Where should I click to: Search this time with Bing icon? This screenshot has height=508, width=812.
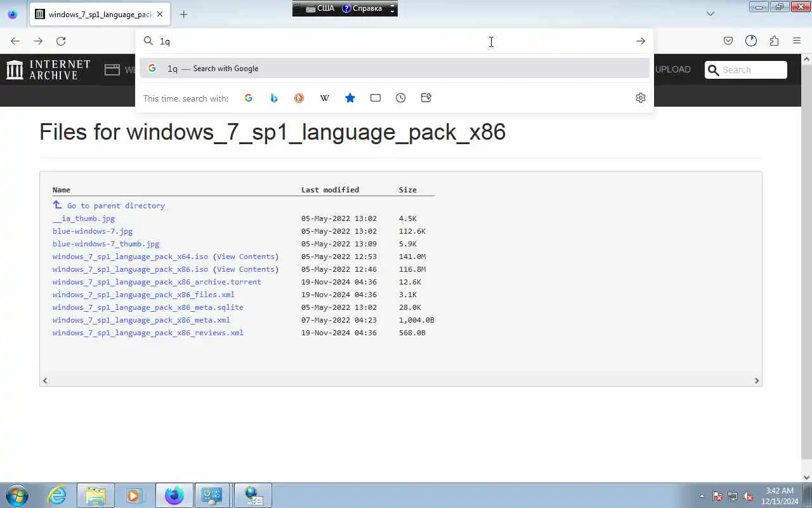pyautogui.click(x=274, y=98)
